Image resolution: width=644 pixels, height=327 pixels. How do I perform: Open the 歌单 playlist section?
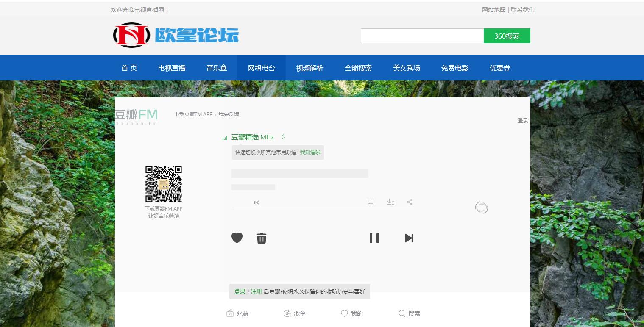(295, 313)
